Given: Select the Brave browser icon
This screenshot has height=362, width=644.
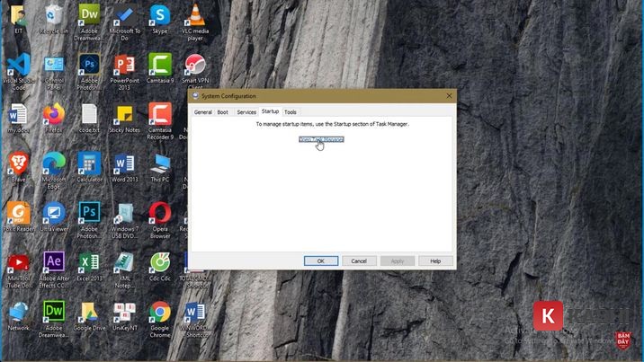Looking at the screenshot, I should coord(19,167).
